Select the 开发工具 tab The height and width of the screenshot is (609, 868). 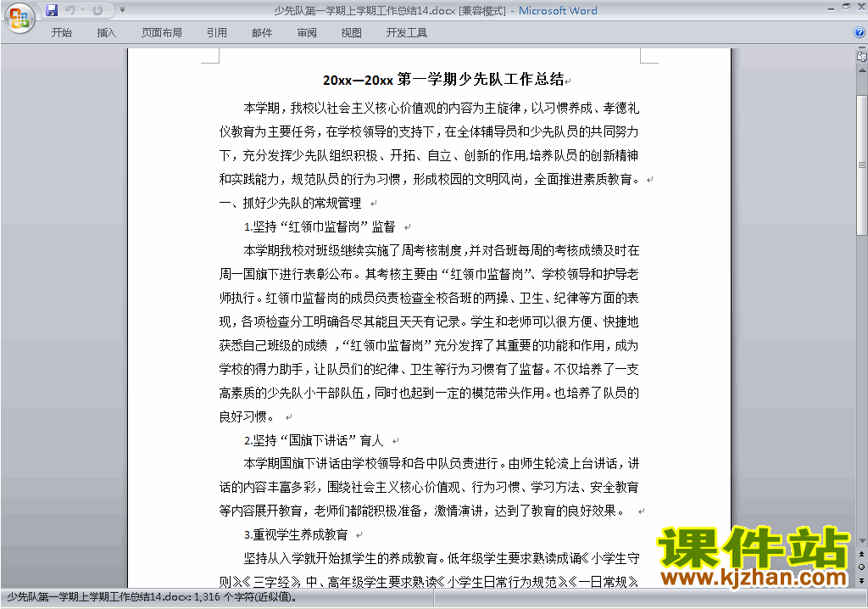point(406,33)
